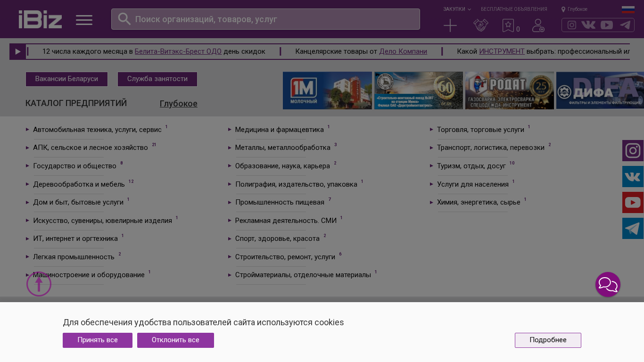The image size is (644, 362).
Task: Open Бесплатные объявления menu item
Action: click(x=514, y=9)
